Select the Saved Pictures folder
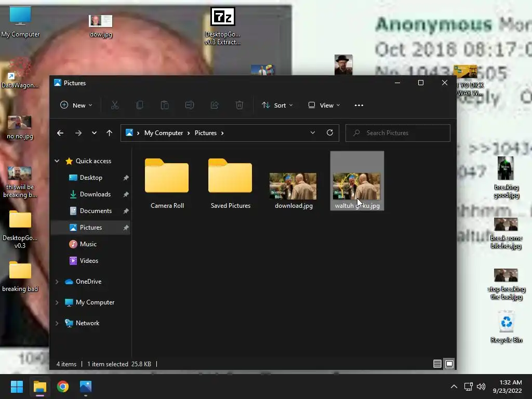This screenshot has height=399, width=532. tap(230, 183)
